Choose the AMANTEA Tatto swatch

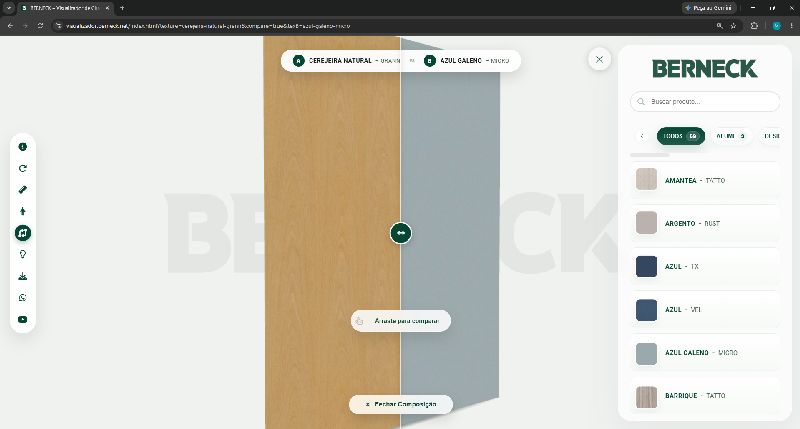646,180
